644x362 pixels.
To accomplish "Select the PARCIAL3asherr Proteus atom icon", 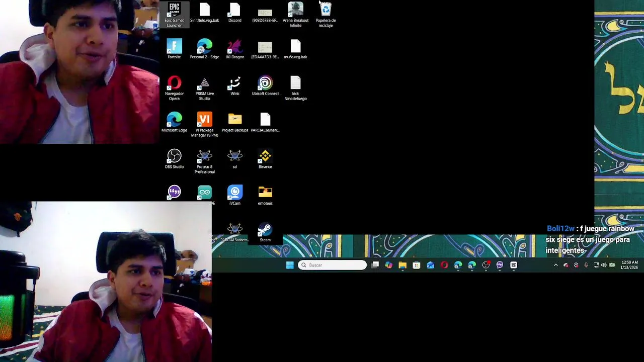I will [235, 232].
